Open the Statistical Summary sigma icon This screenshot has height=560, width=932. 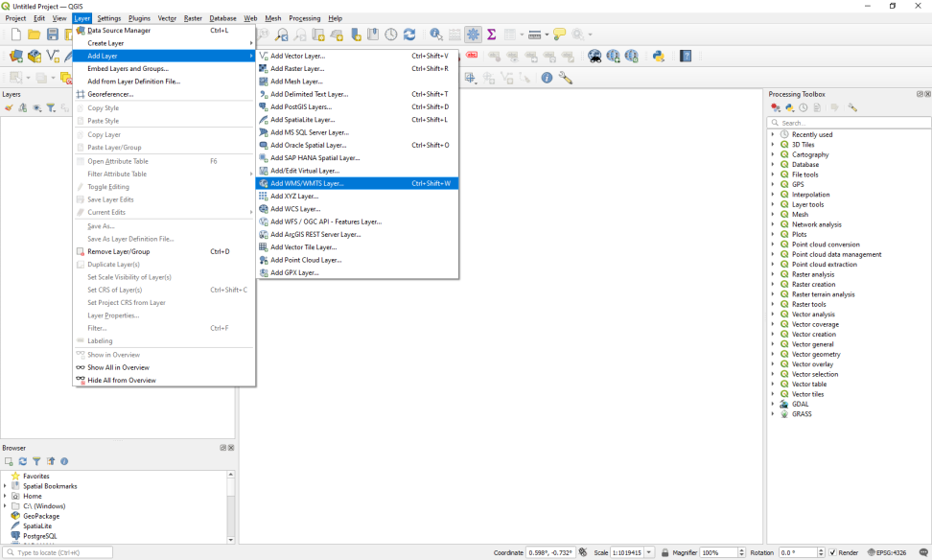click(x=492, y=35)
